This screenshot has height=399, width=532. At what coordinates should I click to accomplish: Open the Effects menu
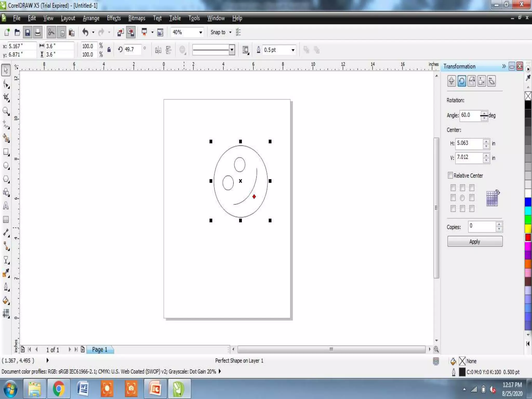pyautogui.click(x=114, y=18)
